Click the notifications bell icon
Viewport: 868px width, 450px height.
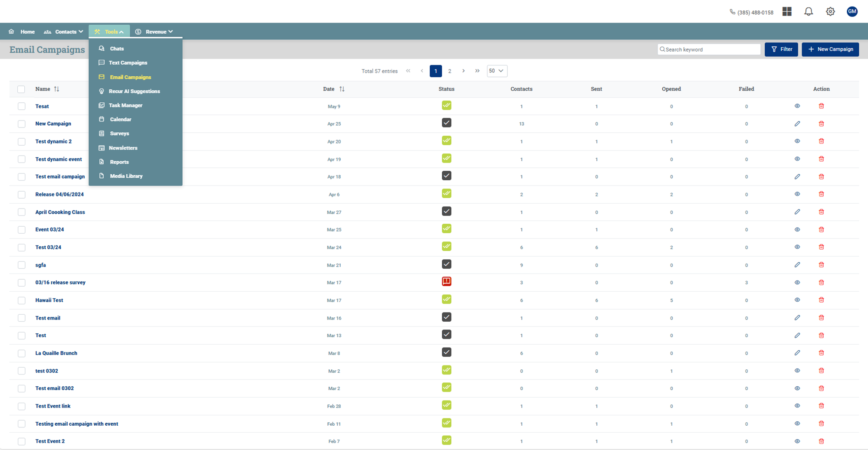tap(808, 11)
